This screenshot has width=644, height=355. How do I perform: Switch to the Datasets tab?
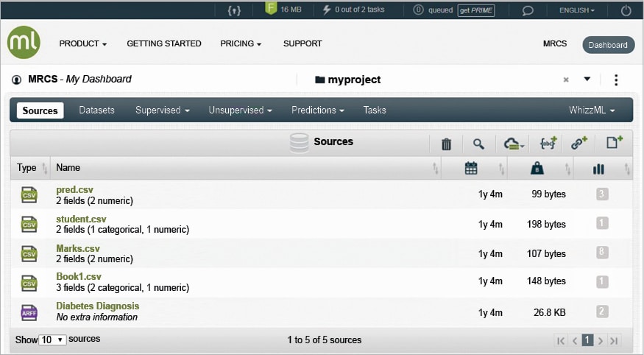(x=96, y=110)
